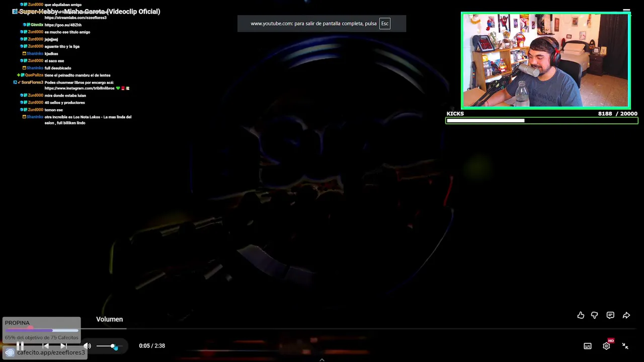Click chat message '40 sellos y productores'
This screenshot has height=362, width=644.
coord(65,103)
